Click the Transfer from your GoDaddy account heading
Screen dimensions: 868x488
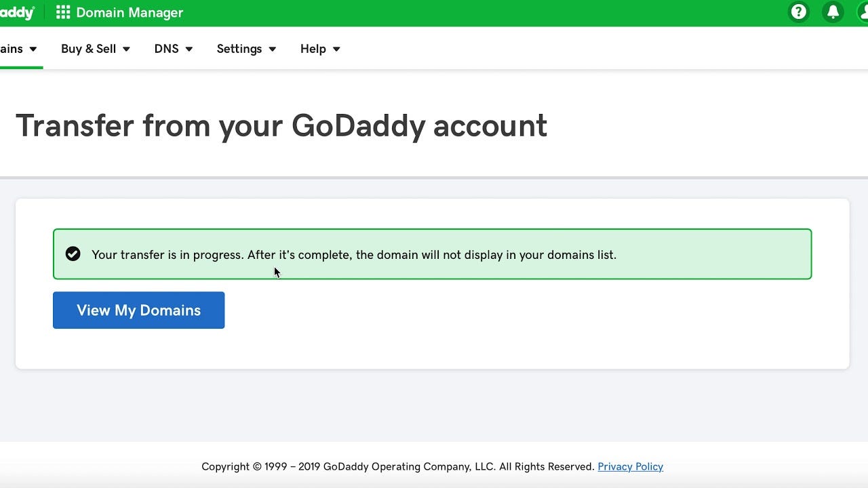(281, 126)
